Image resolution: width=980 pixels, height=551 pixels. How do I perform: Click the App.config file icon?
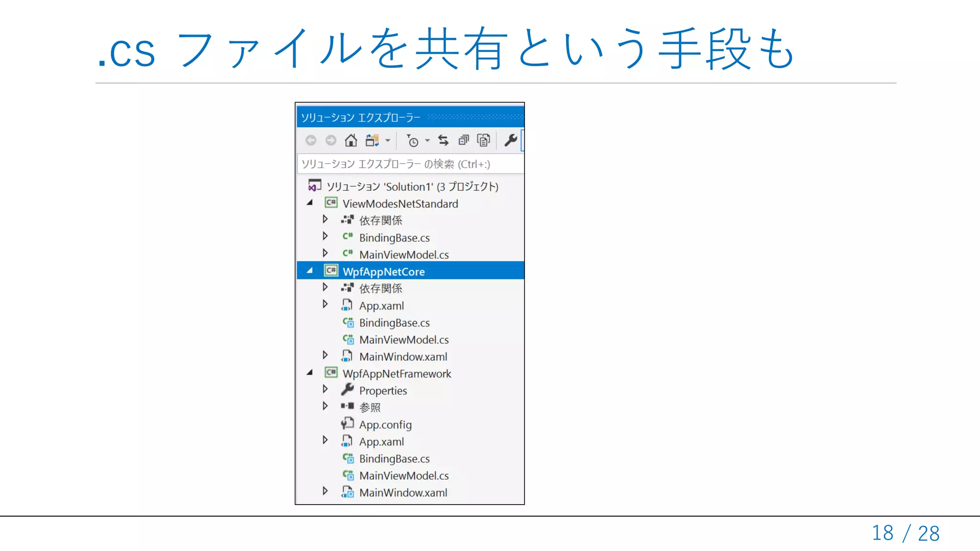pos(347,424)
